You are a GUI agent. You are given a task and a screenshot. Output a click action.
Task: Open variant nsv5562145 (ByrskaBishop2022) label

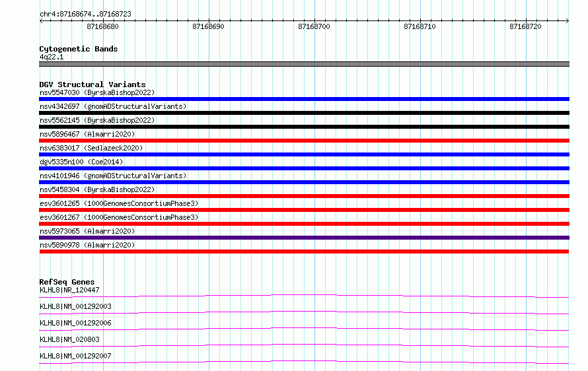[97, 120]
